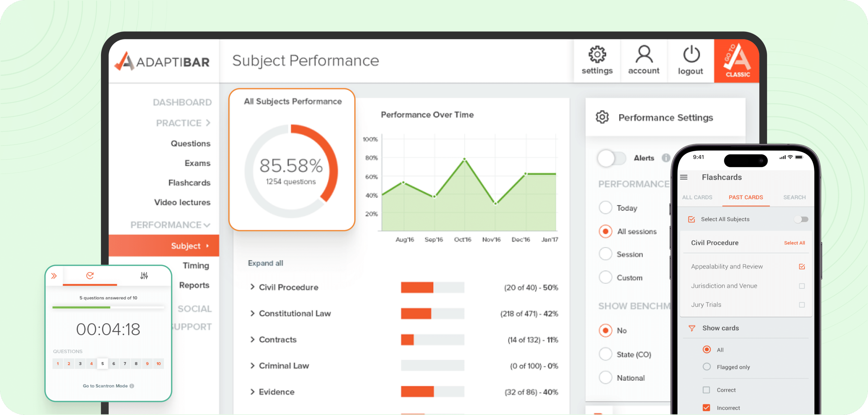Select All show-cards radio
868x415 pixels.
707,349
